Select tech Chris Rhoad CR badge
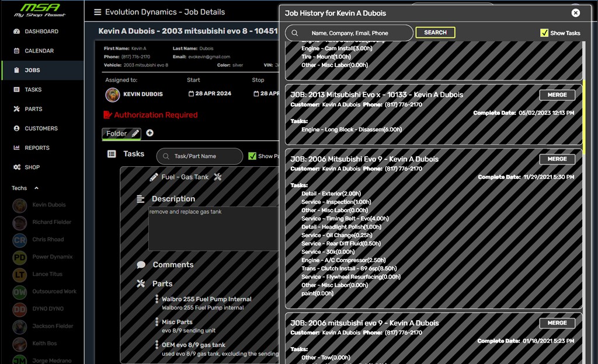 coord(19,240)
